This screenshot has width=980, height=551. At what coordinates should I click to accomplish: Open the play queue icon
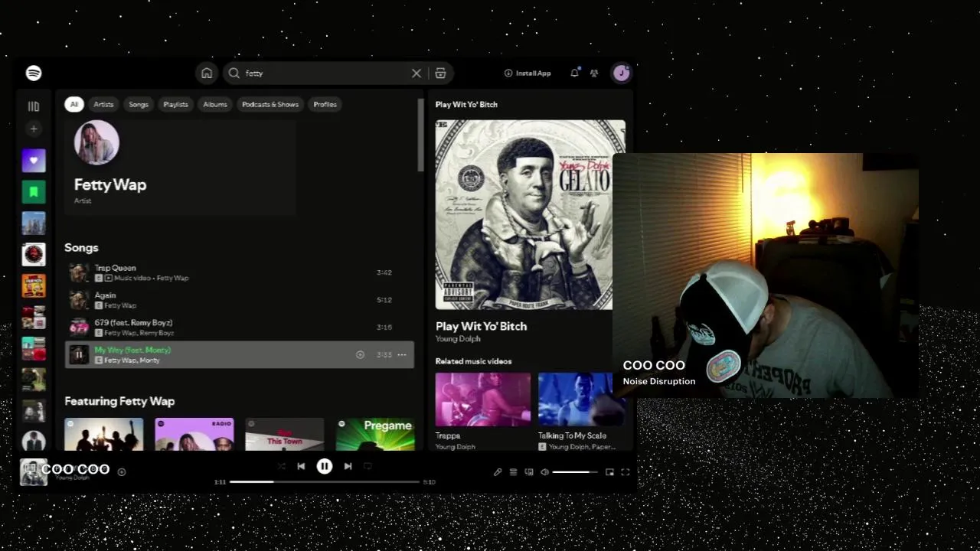coord(514,472)
